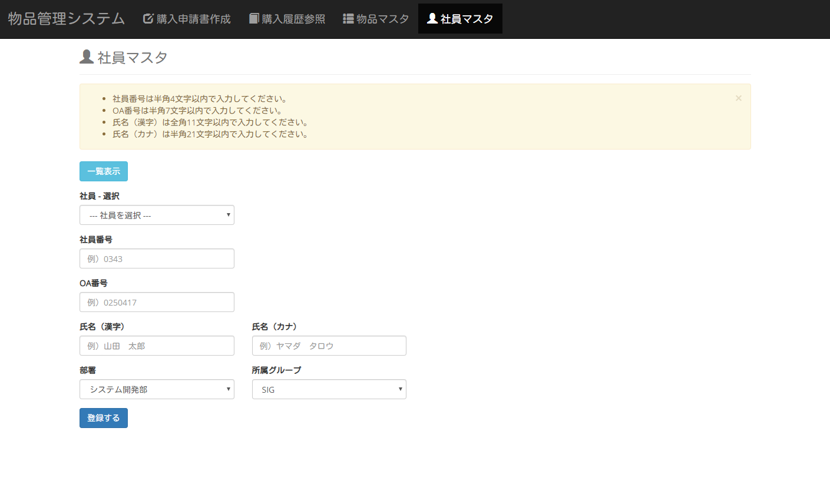
Task: Select the 氏名（漢字） input field
Action: point(157,346)
